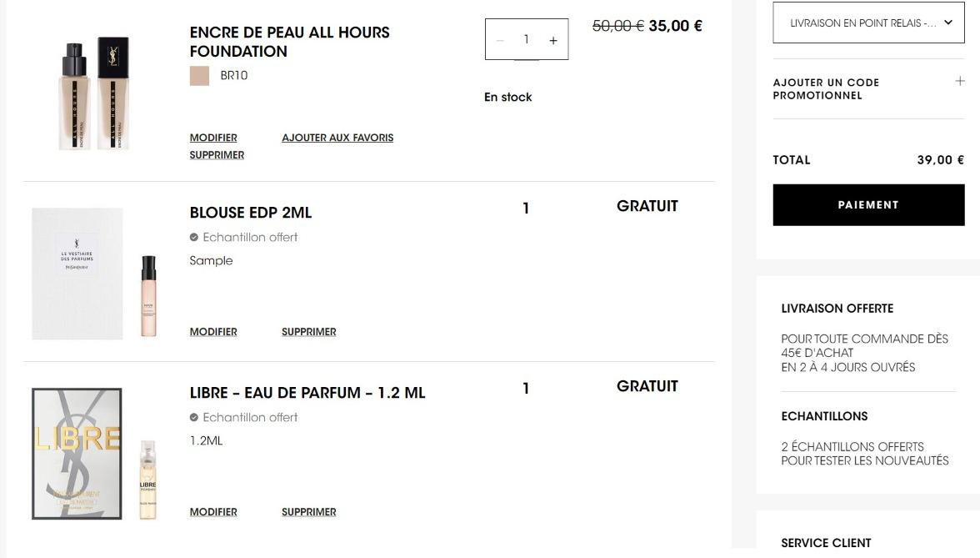The image size is (980, 558).
Task: Click Modifier for the All Hours Foundation
Action: point(213,138)
